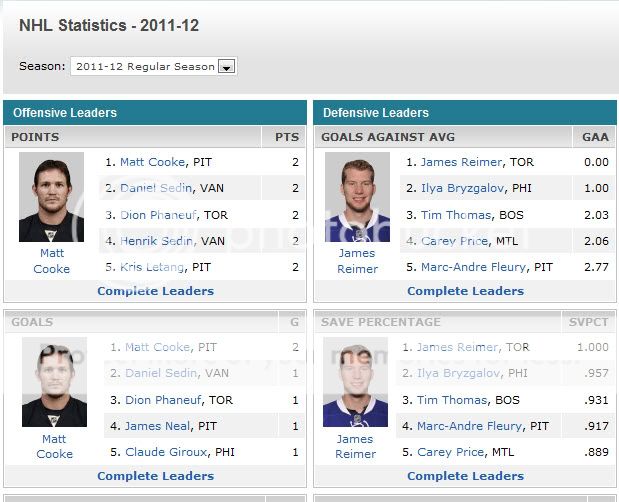Open Complete Leaders link under Points

point(156,291)
